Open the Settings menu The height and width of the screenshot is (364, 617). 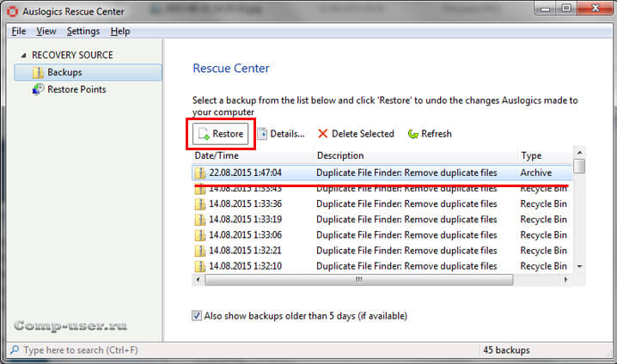click(x=83, y=31)
